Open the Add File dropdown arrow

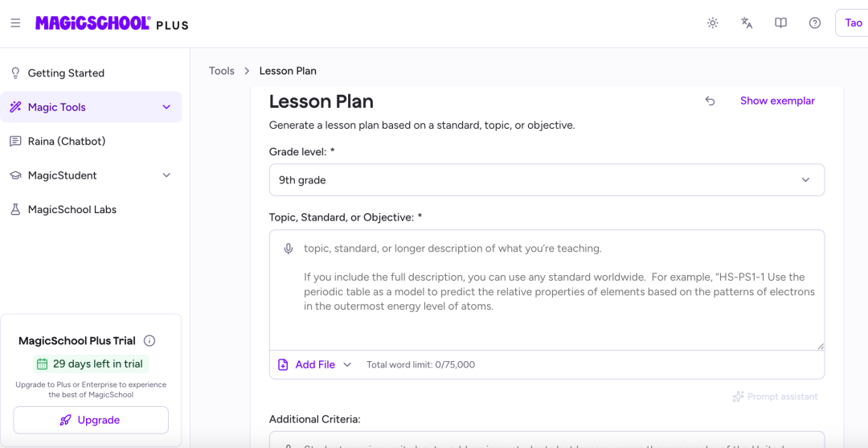tap(347, 364)
